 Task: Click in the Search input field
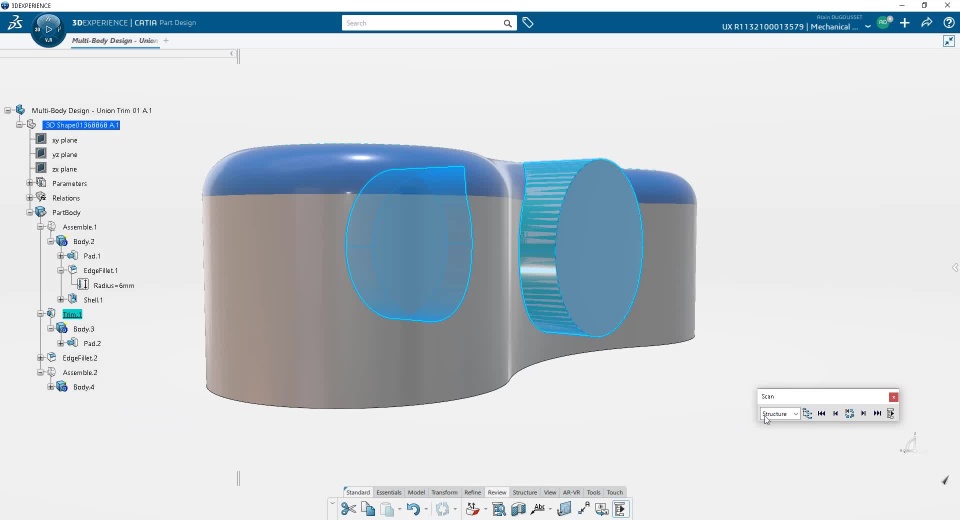[421, 23]
